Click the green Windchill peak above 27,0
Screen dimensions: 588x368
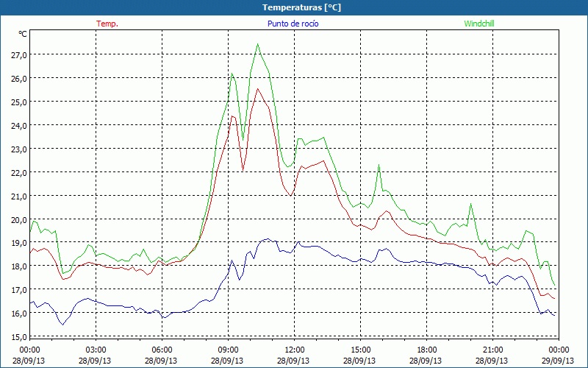258,44
